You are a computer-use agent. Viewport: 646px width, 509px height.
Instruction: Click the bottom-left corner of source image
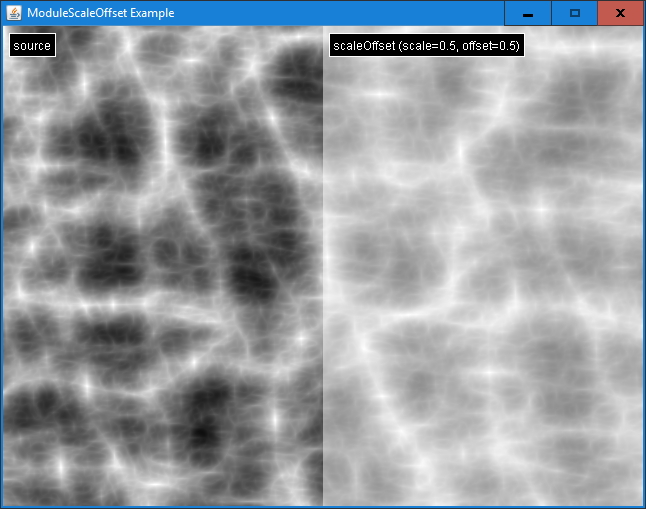(5, 502)
